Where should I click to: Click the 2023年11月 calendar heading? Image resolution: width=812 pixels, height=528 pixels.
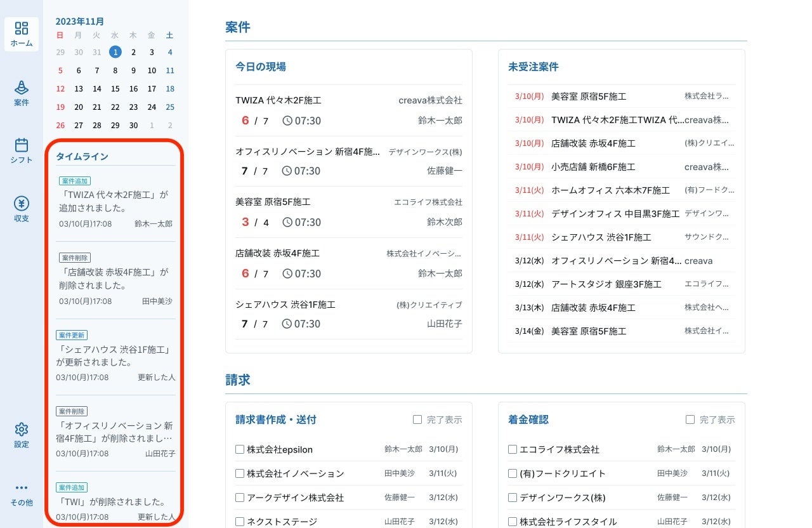coord(80,22)
